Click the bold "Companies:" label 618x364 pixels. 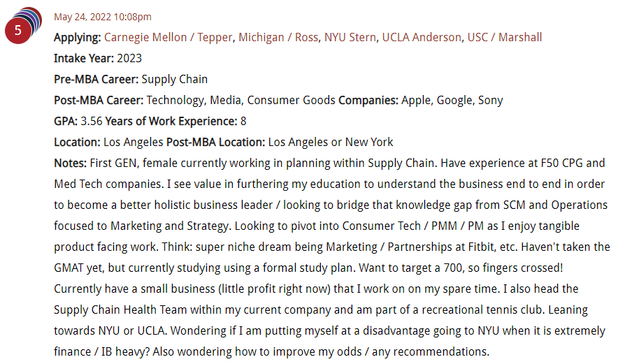pyautogui.click(x=368, y=100)
